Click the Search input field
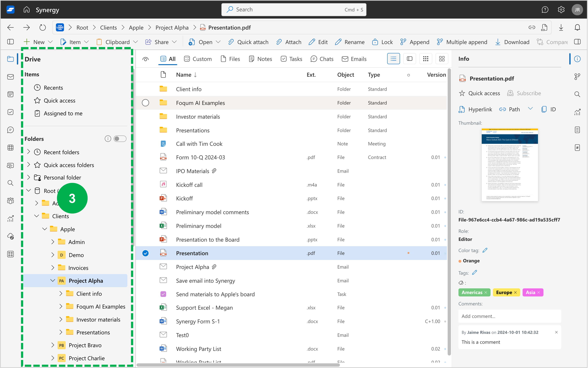The height and width of the screenshot is (368, 588). click(x=294, y=9)
